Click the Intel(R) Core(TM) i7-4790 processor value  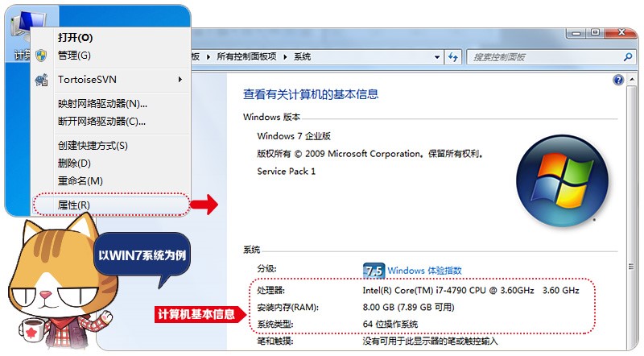point(471,290)
